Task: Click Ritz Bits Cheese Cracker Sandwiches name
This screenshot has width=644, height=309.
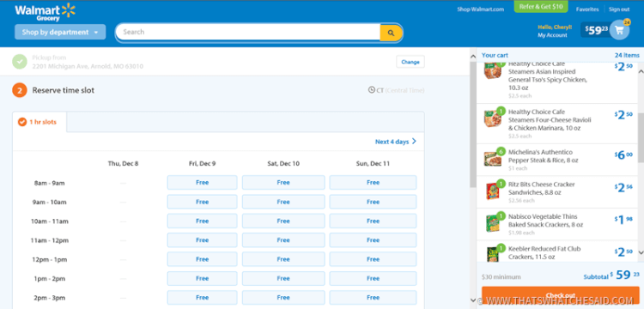Action: click(x=541, y=188)
